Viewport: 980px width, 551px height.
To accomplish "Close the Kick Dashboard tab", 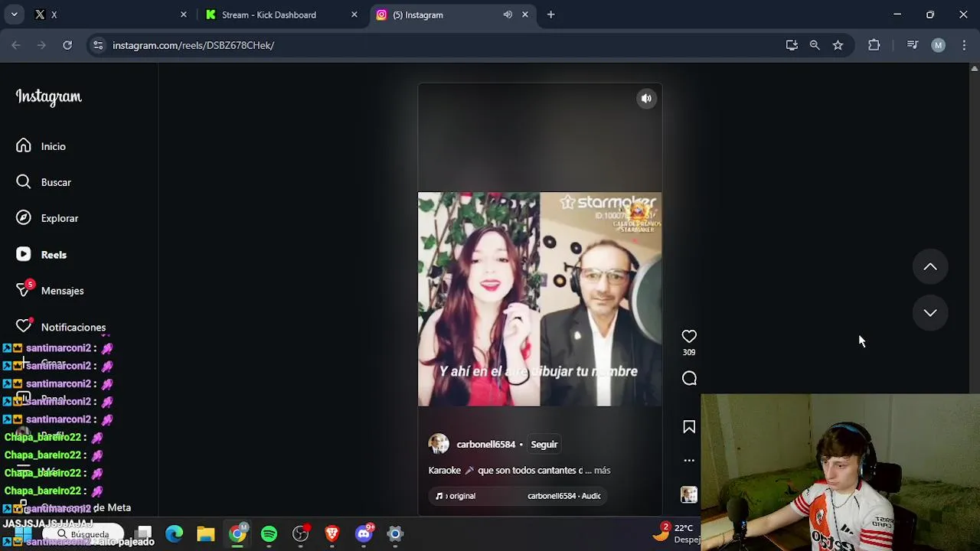I will coord(354,15).
